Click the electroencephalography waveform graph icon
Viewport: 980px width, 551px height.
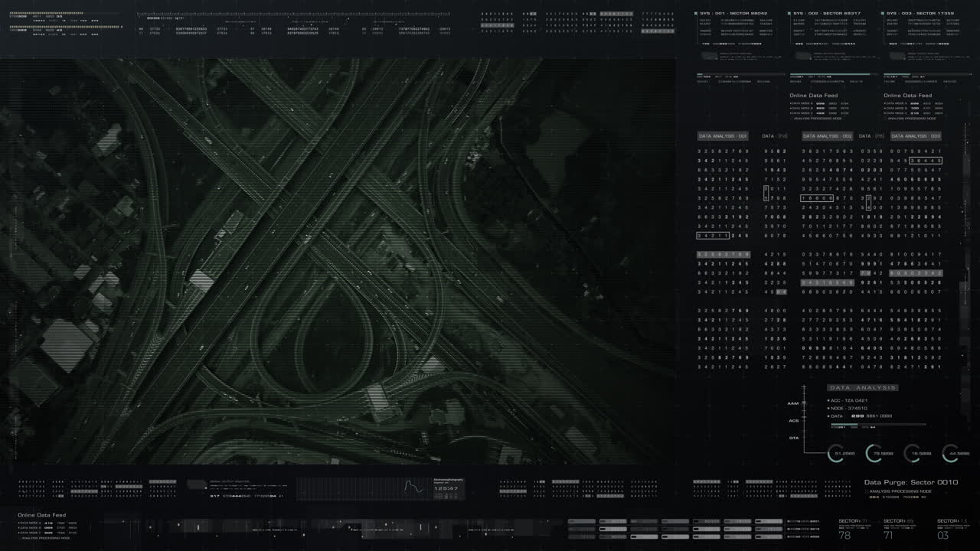click(412, 487)
